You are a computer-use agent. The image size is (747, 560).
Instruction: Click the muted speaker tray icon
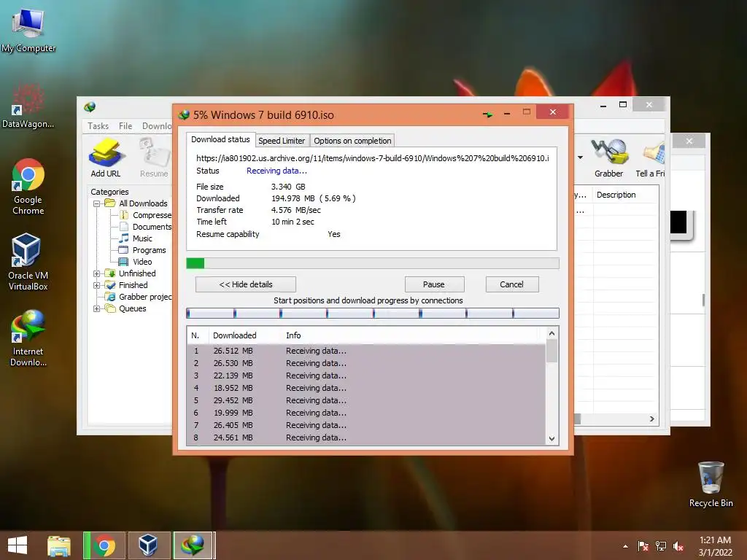coord(678,546)
